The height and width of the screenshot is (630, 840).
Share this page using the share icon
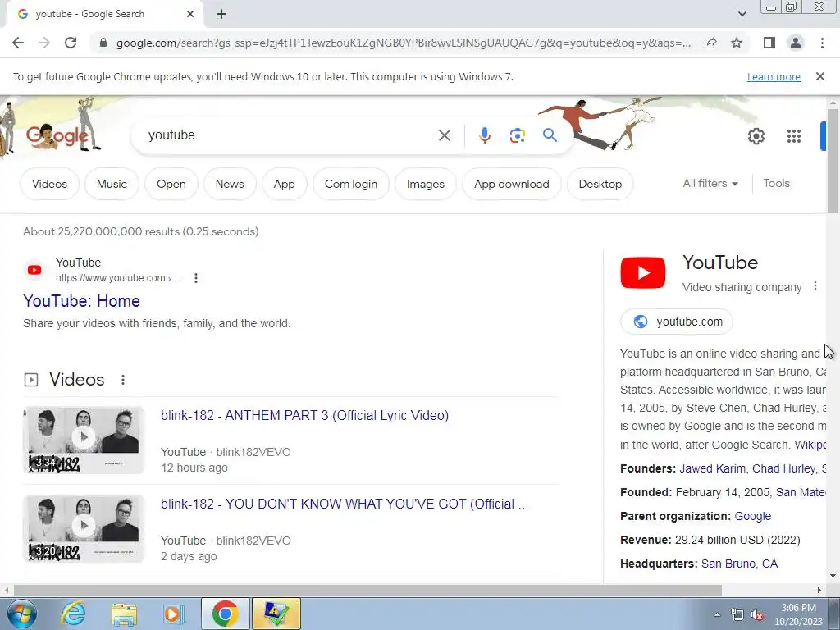pos(710,43)
